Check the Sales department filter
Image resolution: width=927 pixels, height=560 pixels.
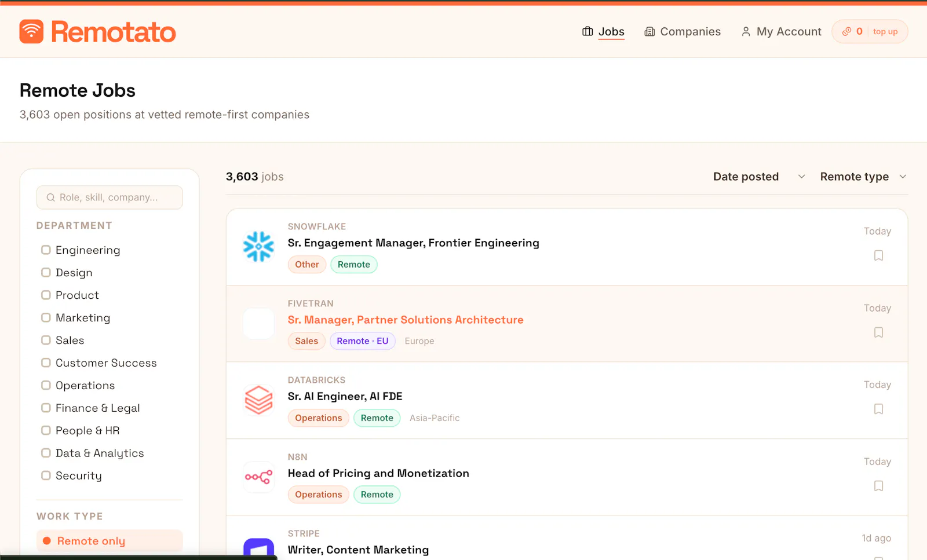[46, 340]
